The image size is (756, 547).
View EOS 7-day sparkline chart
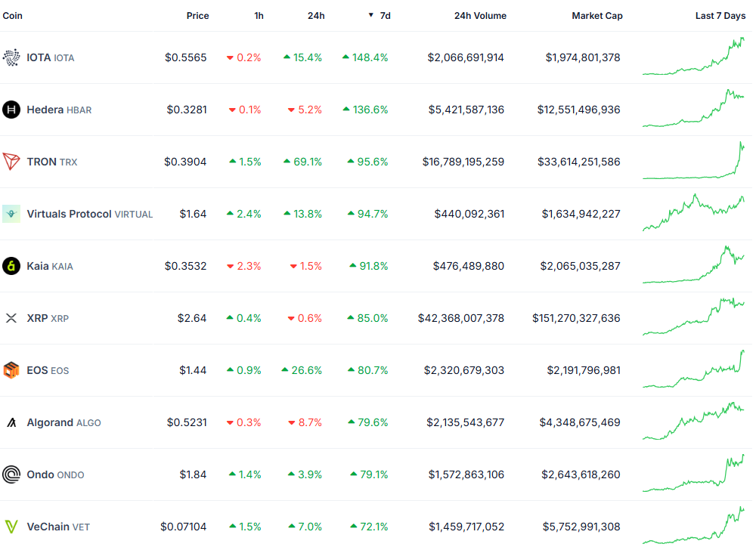click(694, 369)
